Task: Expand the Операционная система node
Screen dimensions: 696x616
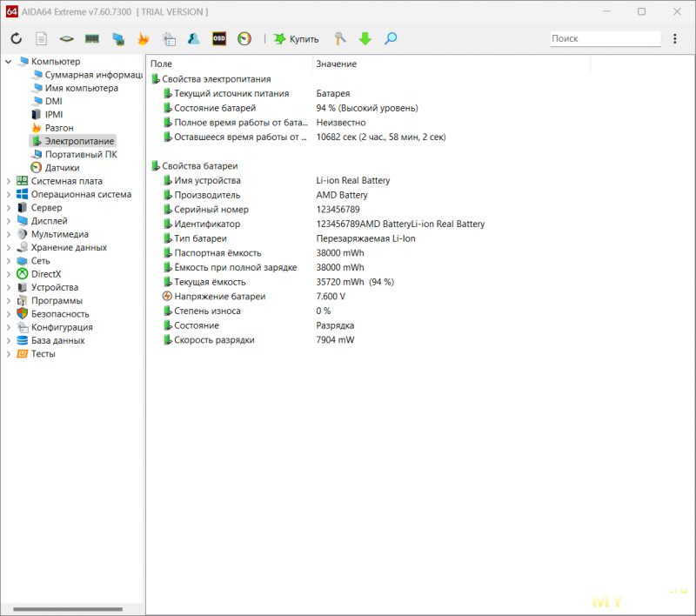Action: pyautogui.click(x=9, y=194)
